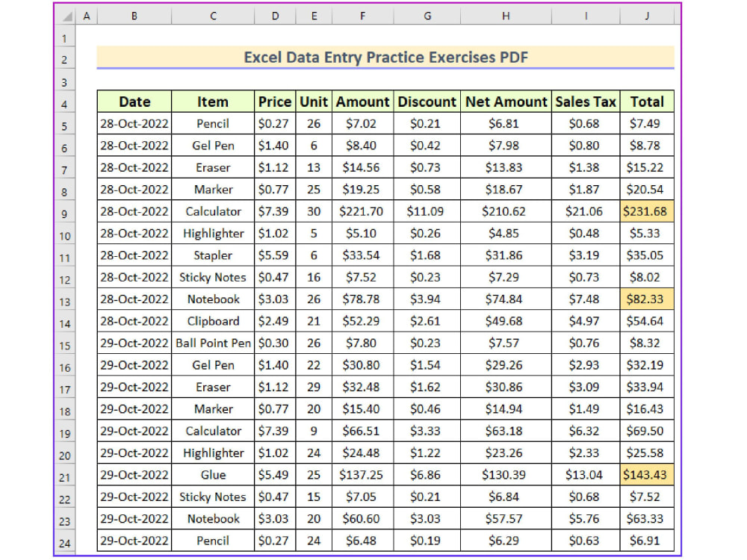Select column J header
Viewport: 747px width, 560px height.
[x=647, y=16]
